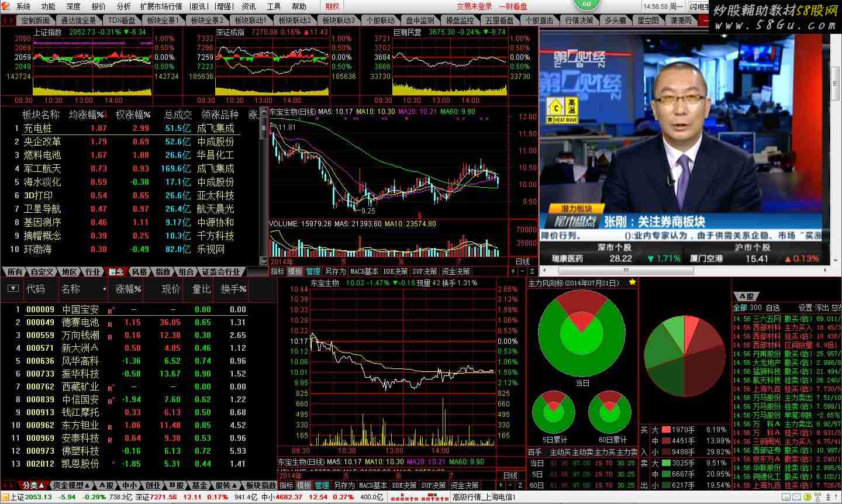The width and height of the screenshot is (842, 504).
Task: Click the 5日累计 ring chart
Action: (x=554, y=412)
